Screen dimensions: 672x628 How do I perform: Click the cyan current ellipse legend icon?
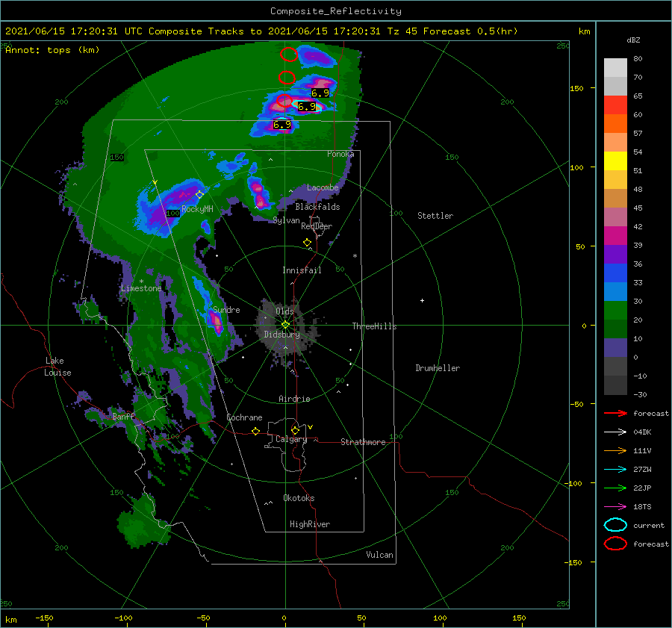tap(615, 525)
